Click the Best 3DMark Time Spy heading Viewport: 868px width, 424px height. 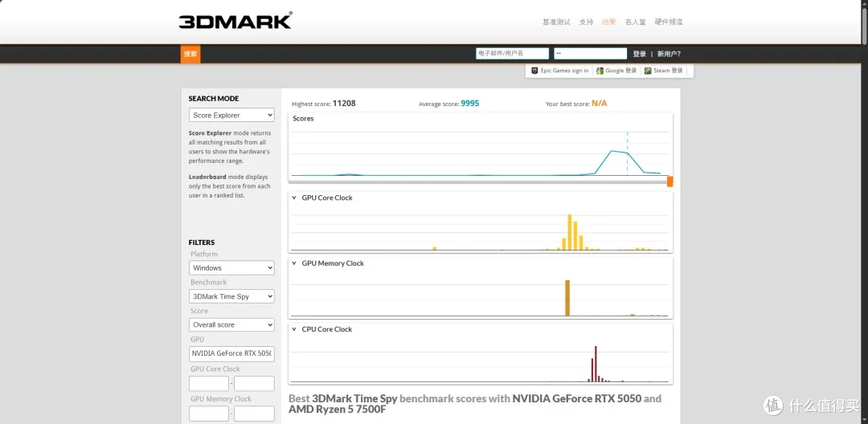[x=475, y=404]
